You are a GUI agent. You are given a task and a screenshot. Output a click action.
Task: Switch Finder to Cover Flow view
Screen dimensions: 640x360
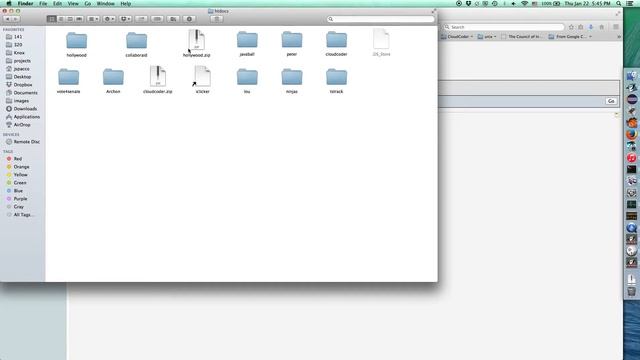click(79, 19)
